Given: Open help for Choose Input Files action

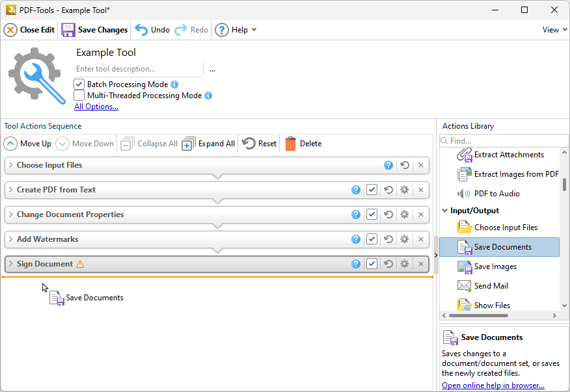Looking at the screenshot, I should click(388, 165).
